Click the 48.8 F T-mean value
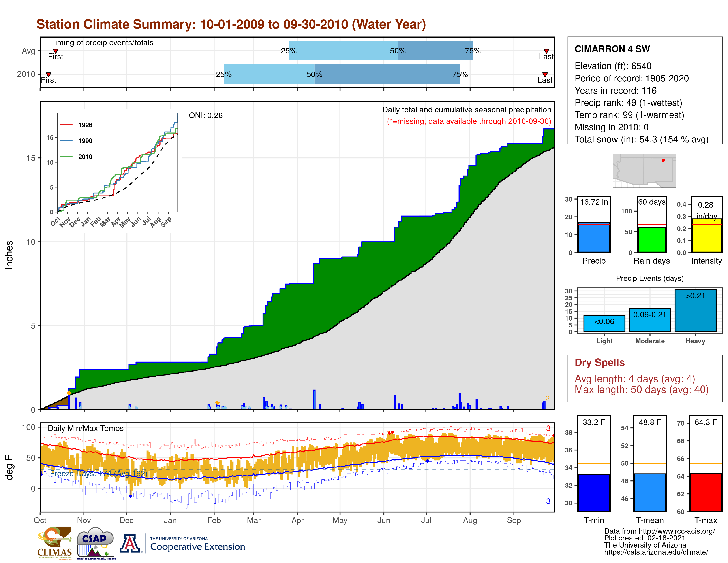This screenshot has height=563, width=728. (x=650, y=422)
